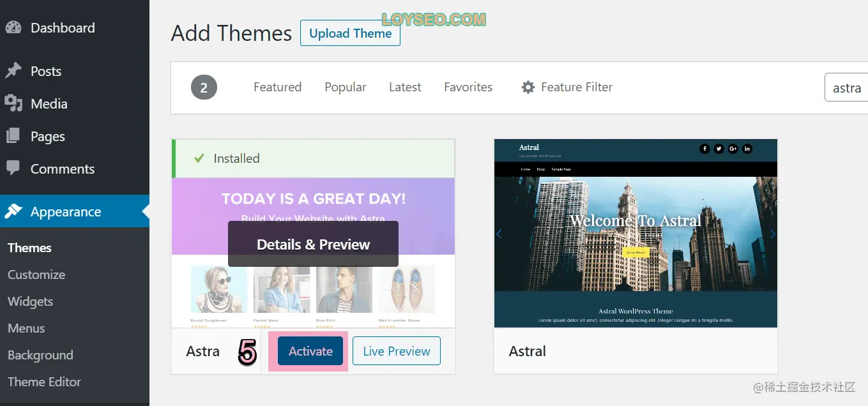The height and width of the screenshot is (406, 868).
Task: Click the Posts pushpin icon
Action: (x=13, y=71)
